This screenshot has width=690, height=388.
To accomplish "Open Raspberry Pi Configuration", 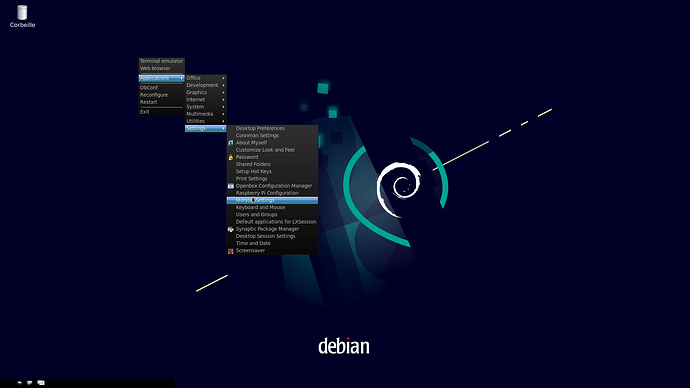I will (272, 193).
